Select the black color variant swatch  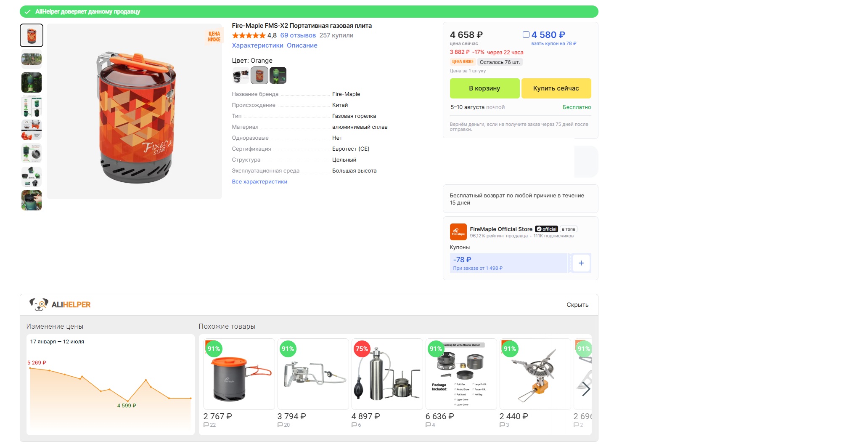[x=241, y=76]
